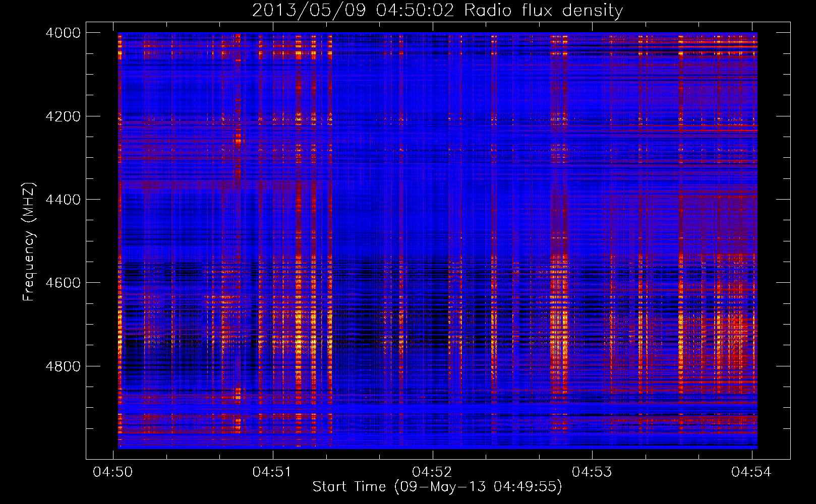The width and height of the screenshot is (816, 504).
Task: Click the 04:53 time tick label
Action: [592, 472]
